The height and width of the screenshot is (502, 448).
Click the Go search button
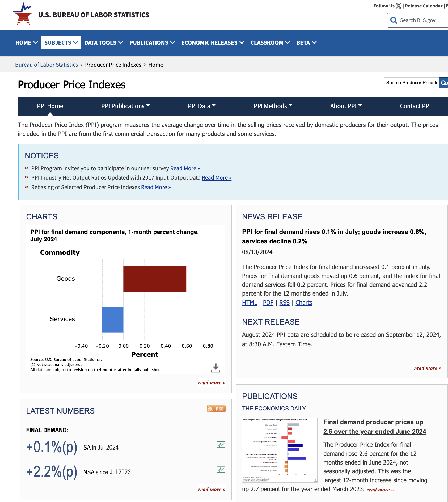[444, 83]
